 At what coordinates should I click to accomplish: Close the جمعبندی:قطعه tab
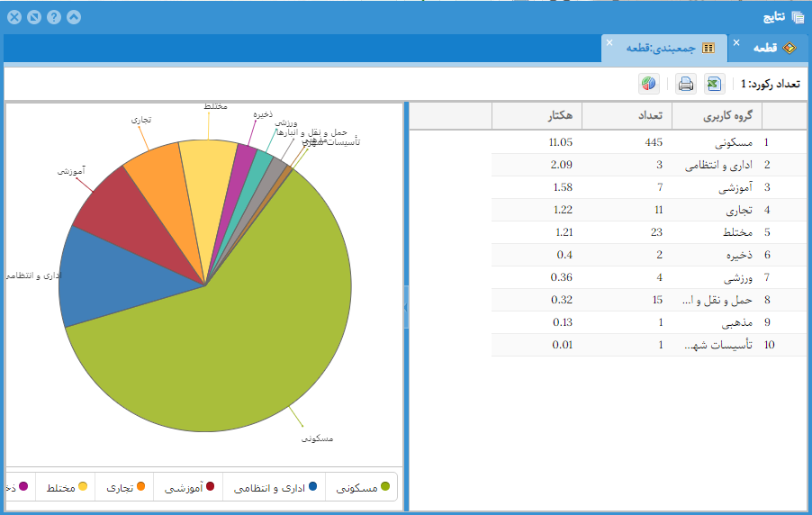click(609, 42)
